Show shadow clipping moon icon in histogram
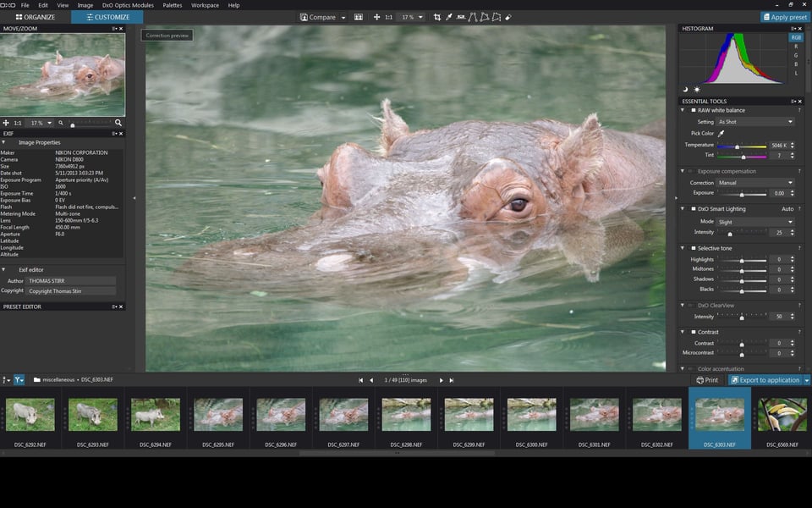812x508 pixels. tap(685, 90)
